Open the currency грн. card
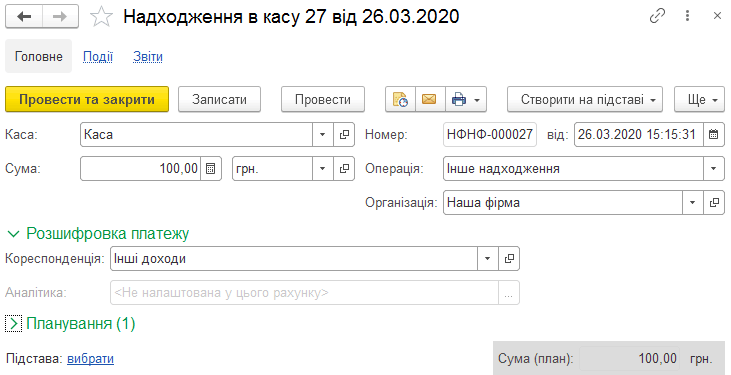 click(344, 168)
